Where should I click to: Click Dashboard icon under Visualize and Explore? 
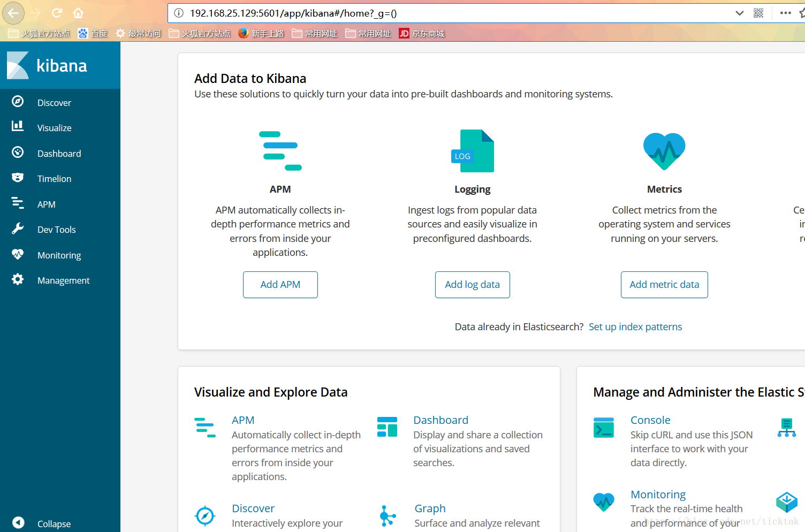tap(387, 427)
